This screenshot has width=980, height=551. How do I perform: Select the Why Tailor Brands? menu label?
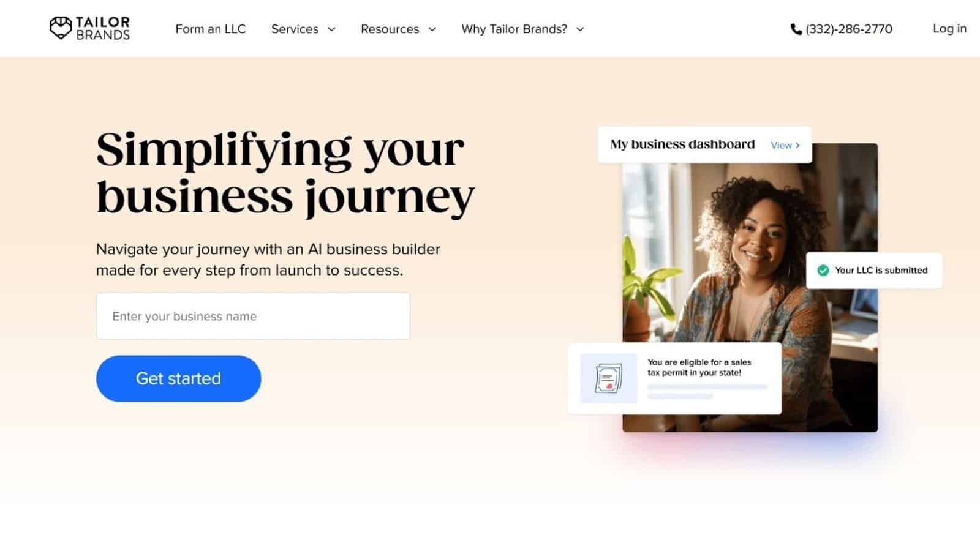(x=514, y=29)
